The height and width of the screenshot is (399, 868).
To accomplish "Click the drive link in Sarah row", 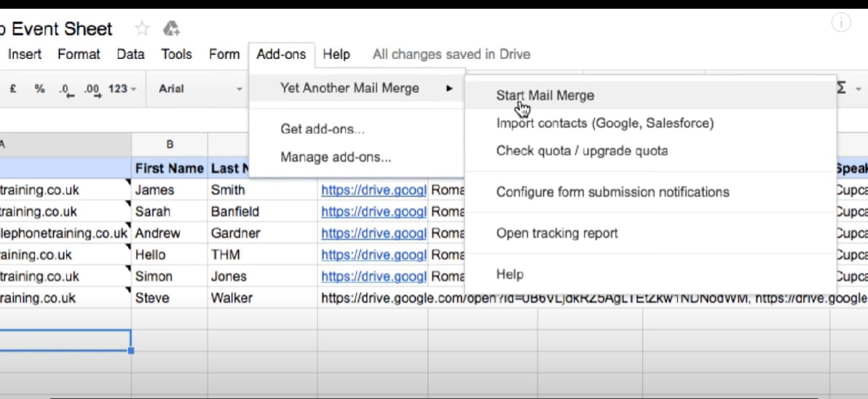I will coord(374,211).
